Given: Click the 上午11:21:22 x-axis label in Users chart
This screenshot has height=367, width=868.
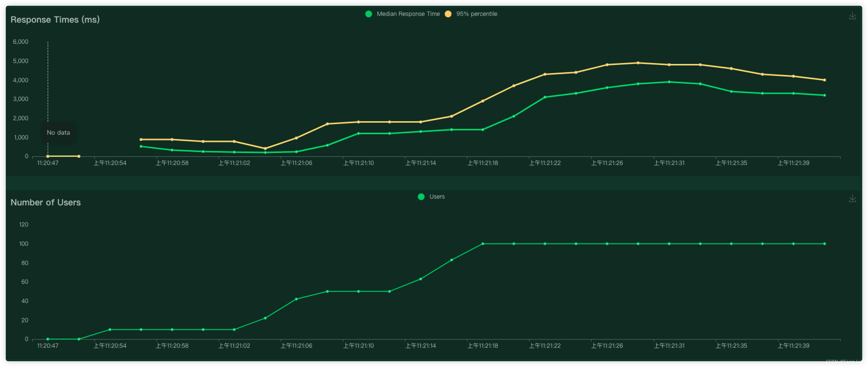Looking at the screenshot, I should (x=545, y=346).
